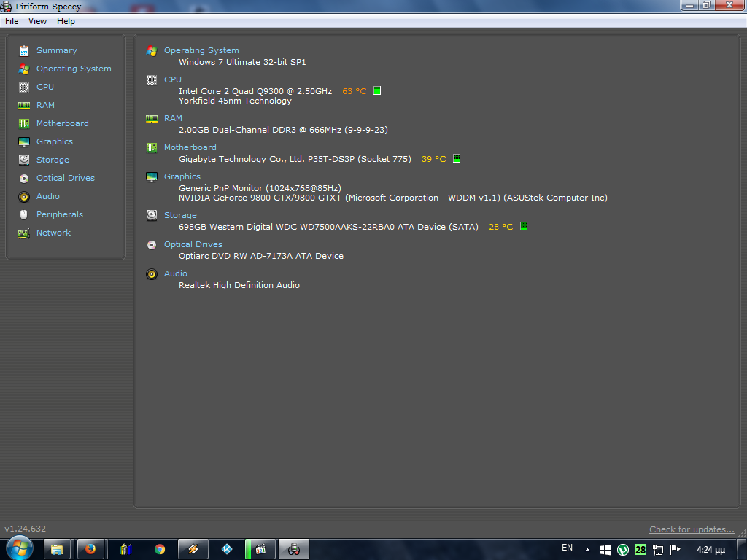This screenshot has width=747, height=560.
Task: Click the 63 °C CPU temperature reading
Action: [x=354, y=91]
